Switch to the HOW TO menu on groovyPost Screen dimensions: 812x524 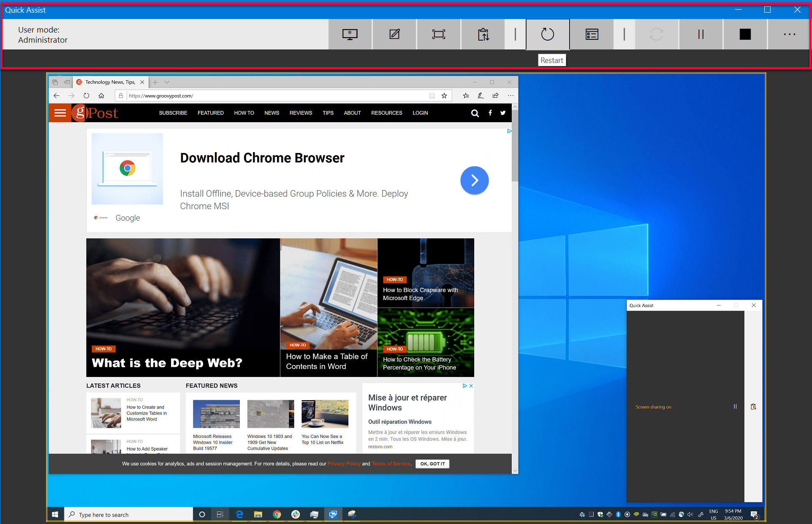pyautogui.click(x=244, y=113)
